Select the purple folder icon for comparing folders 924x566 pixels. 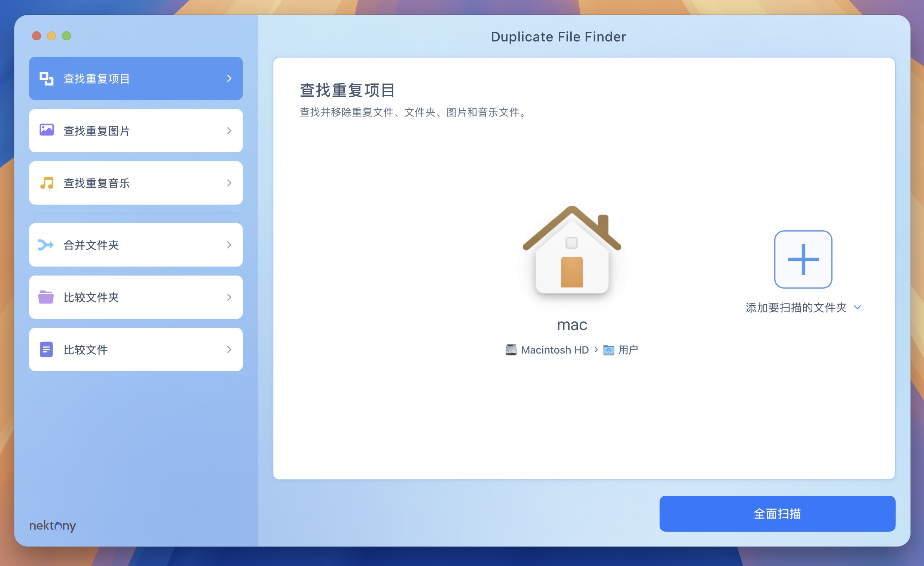[x=46, y=297]
